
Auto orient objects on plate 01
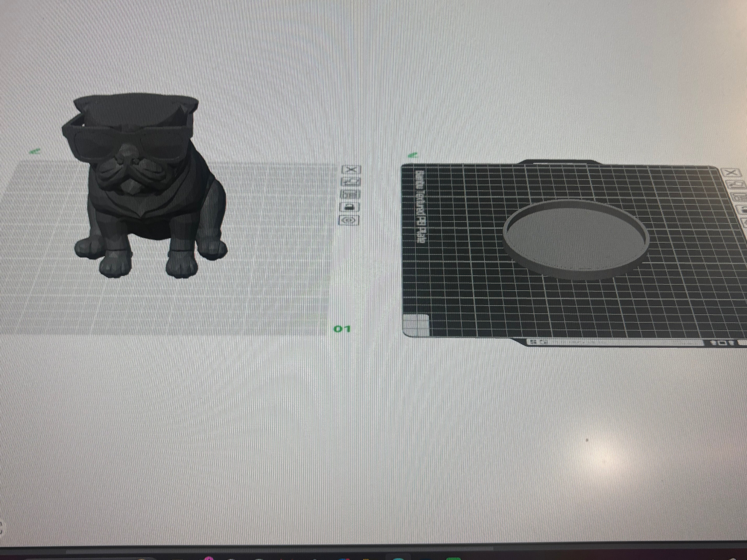[x=351, y=182]
